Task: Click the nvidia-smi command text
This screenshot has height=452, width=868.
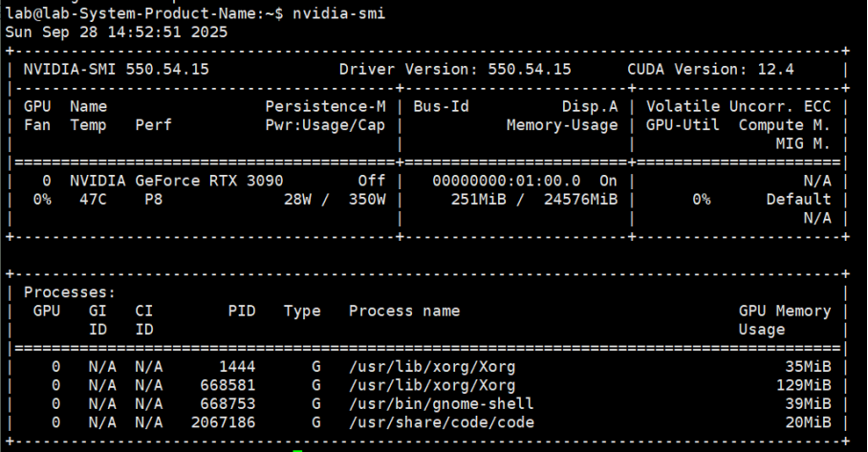Action: click(x=338, y=13)
